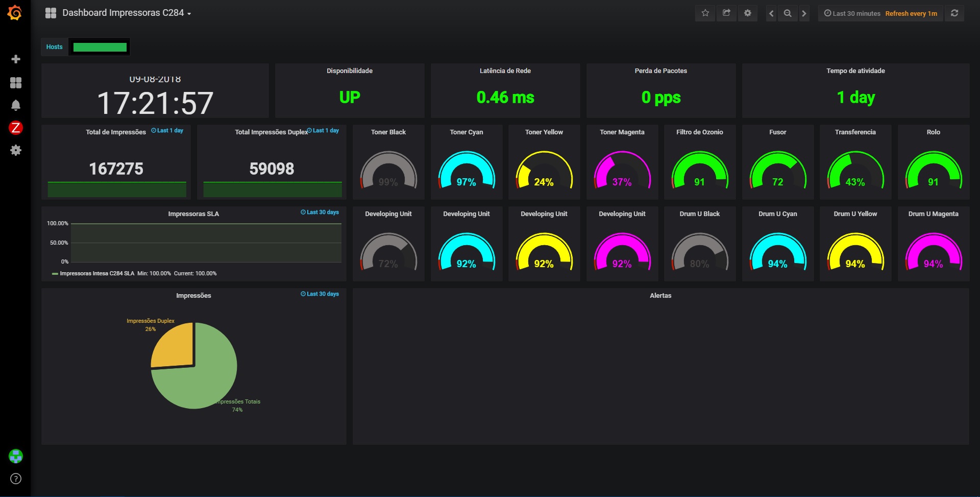Open the Configuration gear in sidebar

(16, 150)
